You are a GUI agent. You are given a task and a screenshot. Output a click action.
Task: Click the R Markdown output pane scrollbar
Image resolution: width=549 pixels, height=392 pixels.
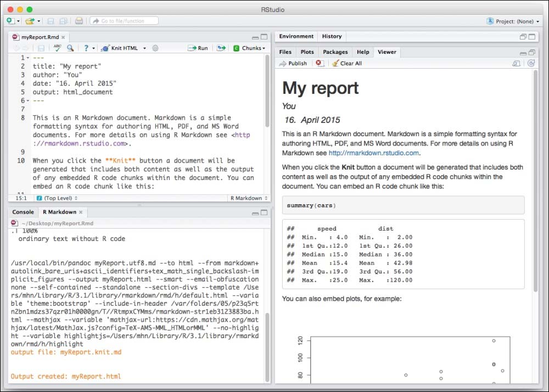click(267, 346)
